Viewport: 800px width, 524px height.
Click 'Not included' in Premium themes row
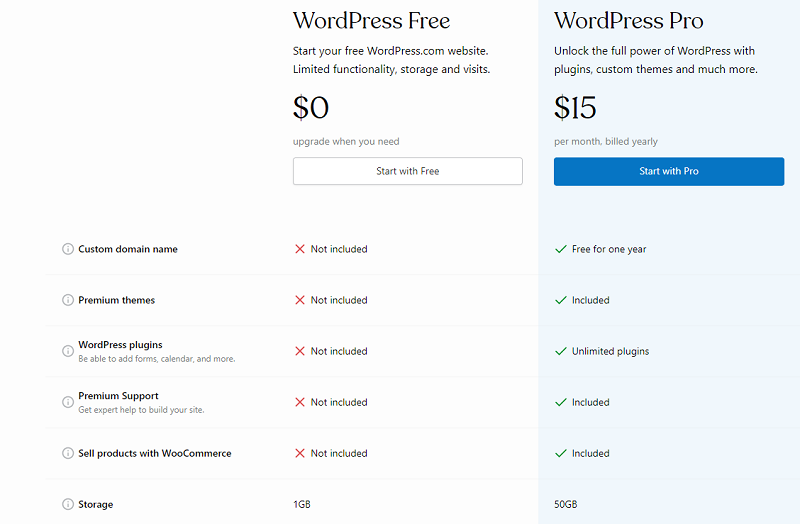pyautogui.click(x=339, y=300)
